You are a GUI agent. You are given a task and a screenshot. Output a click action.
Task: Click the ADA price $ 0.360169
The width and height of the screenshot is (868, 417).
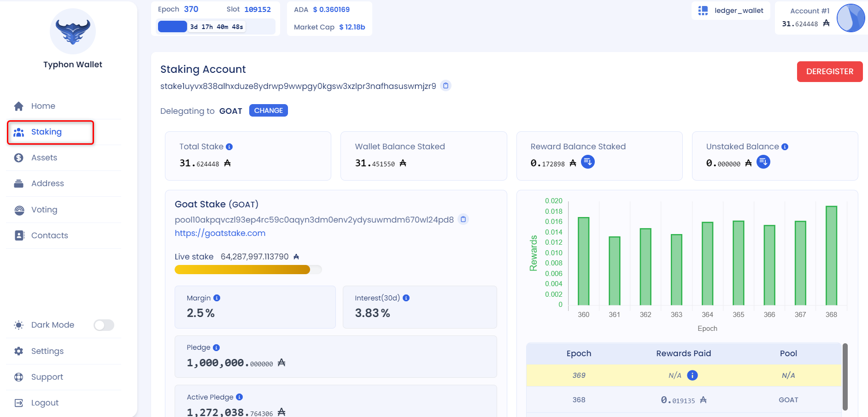pyautogui.click(x=331, y=9)
